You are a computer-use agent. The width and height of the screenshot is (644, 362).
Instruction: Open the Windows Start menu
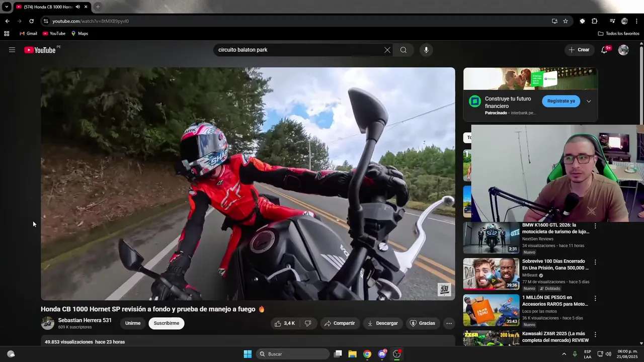point(248,354)
